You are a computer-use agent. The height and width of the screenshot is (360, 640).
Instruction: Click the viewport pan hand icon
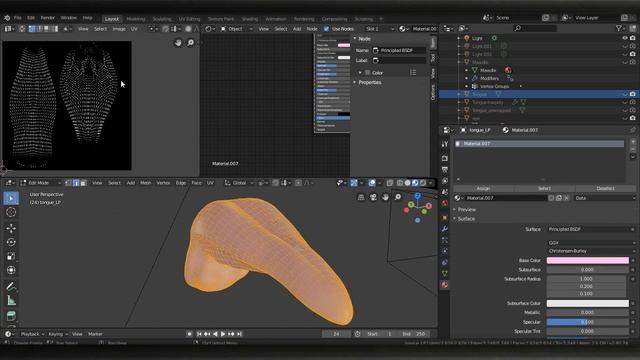pyautogui.click(x=385, y=198)
